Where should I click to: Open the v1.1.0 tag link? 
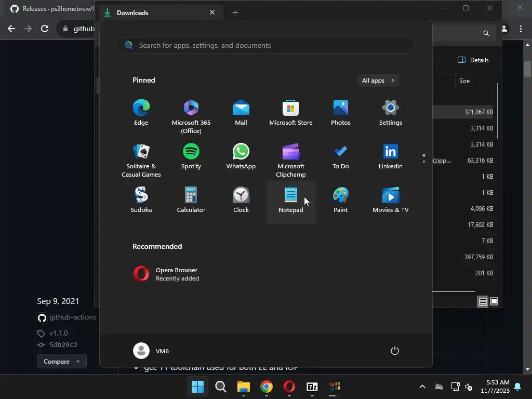pyautogui.click(x=58, y=333)
